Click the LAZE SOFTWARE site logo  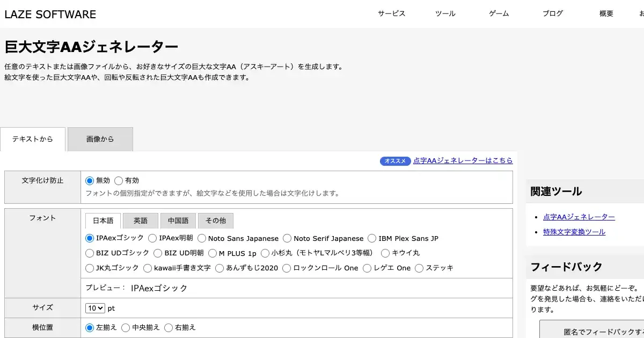[50, 14]
